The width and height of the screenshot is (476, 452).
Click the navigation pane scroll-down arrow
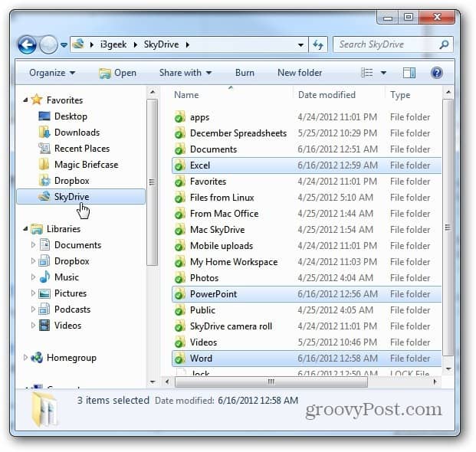[x=153, y=382]
